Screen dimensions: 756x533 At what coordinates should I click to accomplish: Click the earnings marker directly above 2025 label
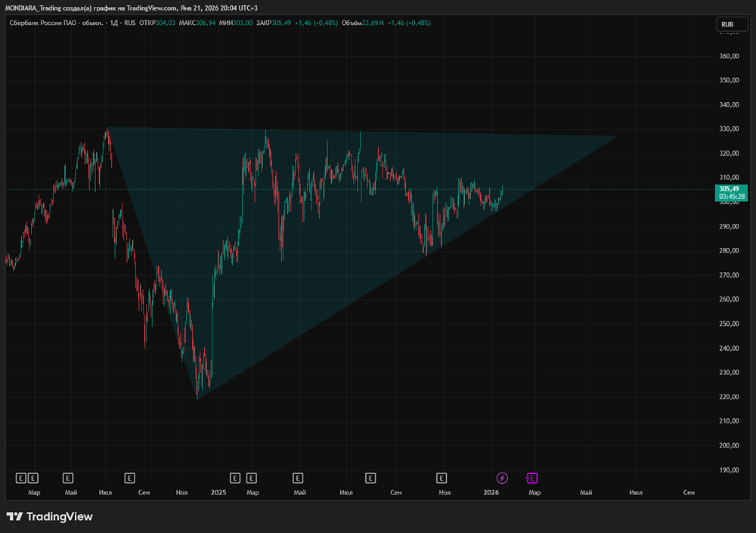(x=234, y=478)
